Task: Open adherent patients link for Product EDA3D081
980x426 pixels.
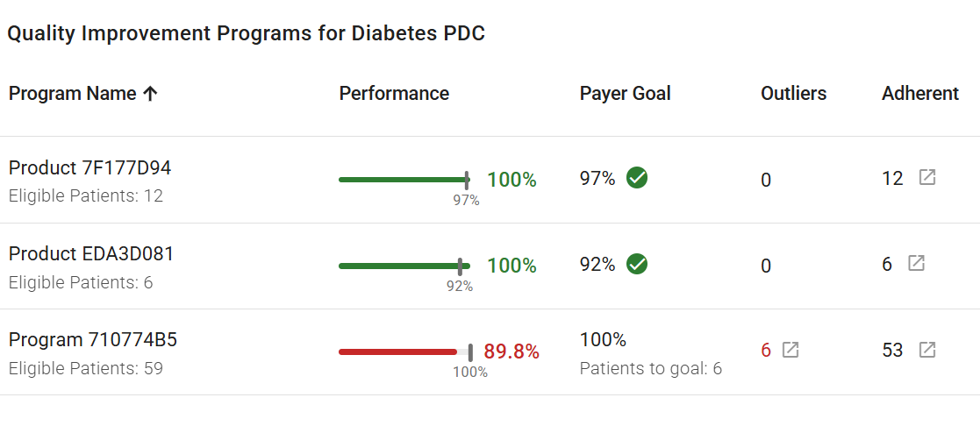Action: tap(916, 263)
